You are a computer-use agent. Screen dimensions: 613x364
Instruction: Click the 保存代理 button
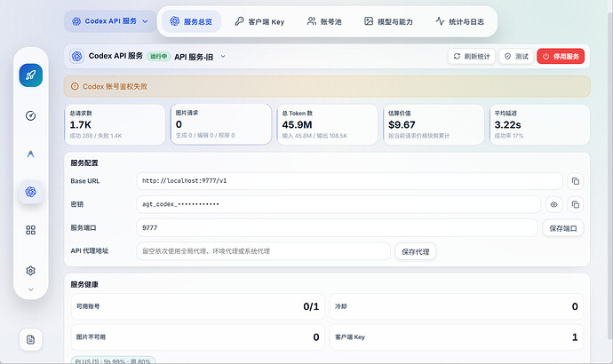[416, 251]
